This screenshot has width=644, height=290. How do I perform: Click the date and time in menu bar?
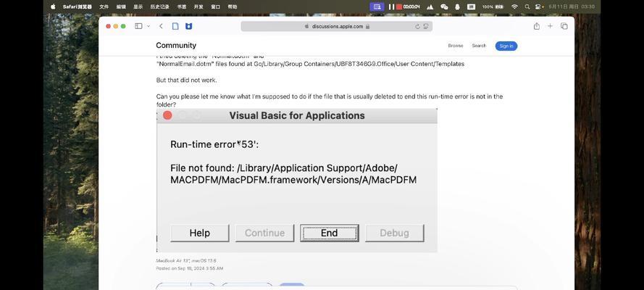click(572, 7)
